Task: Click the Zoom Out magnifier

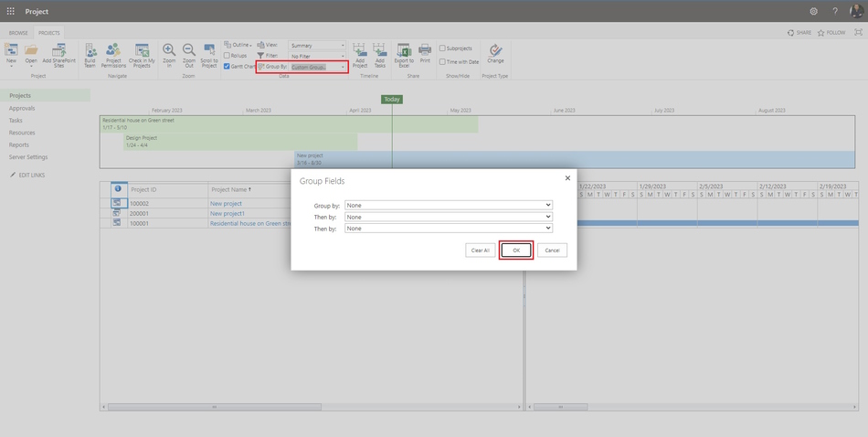Action: point(189,50)
